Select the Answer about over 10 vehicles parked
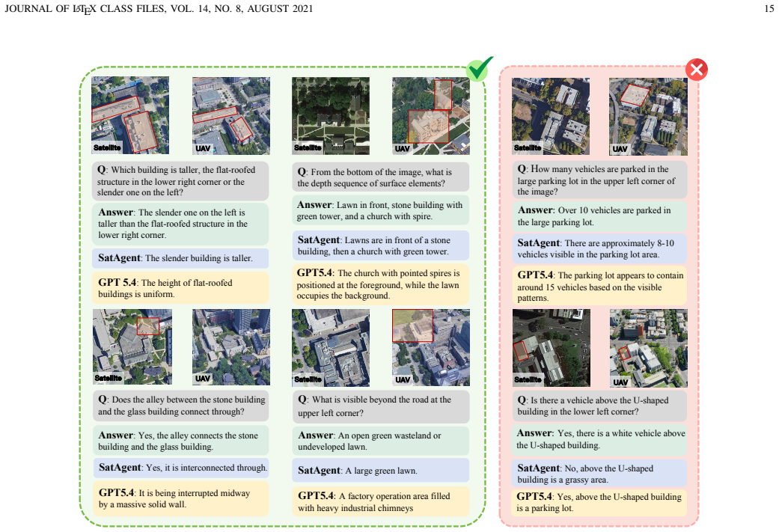Viewport: 779px width, 532px height. point(599,216)
